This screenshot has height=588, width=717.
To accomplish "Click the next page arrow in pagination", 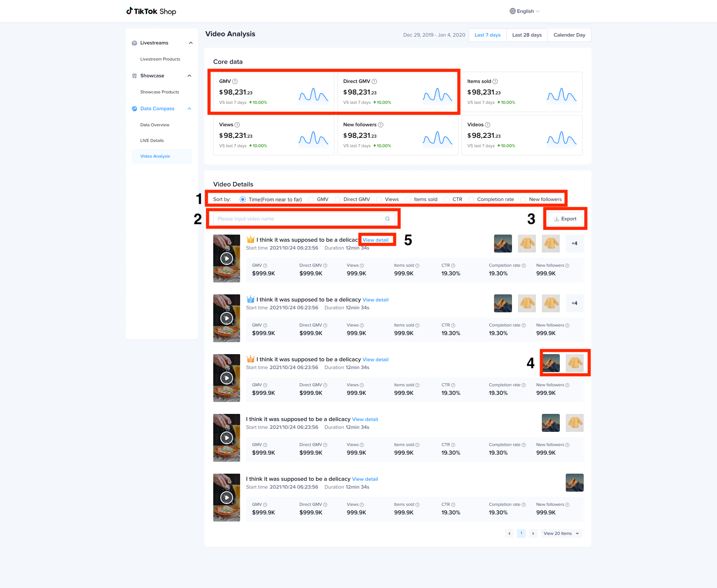I will click(x=533, y=533).
